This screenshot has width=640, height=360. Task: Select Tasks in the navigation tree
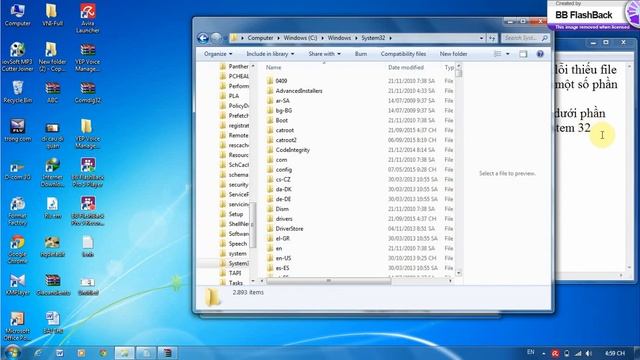236,283
